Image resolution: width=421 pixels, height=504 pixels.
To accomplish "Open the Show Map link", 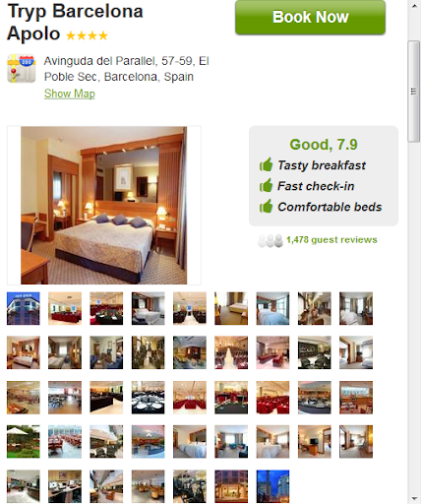I will (x=70, y=94).
